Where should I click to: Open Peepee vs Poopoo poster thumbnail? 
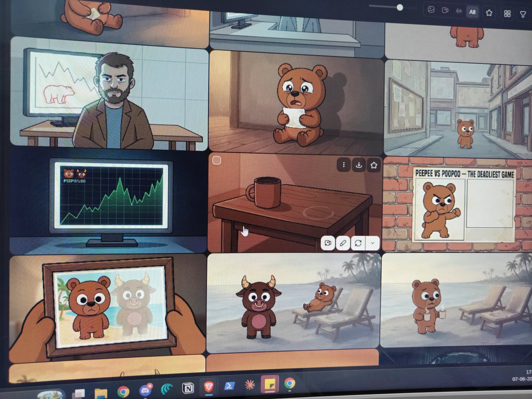tap(457, 204)
